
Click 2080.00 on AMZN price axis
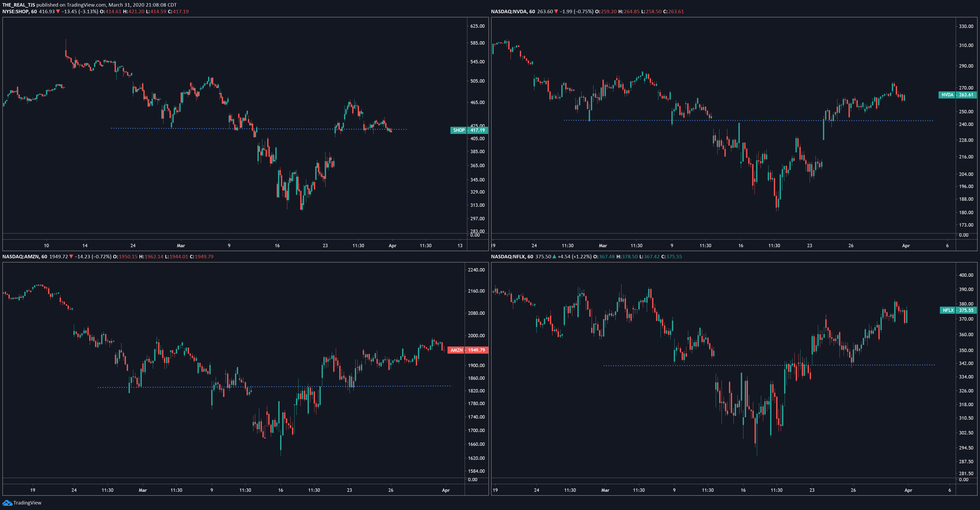476,313
